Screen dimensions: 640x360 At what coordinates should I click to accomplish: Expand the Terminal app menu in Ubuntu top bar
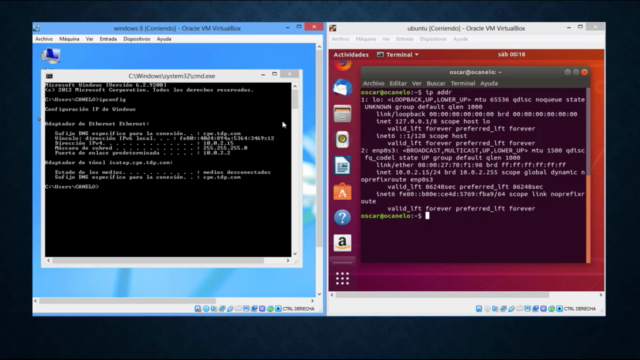[x=398, y=55]
